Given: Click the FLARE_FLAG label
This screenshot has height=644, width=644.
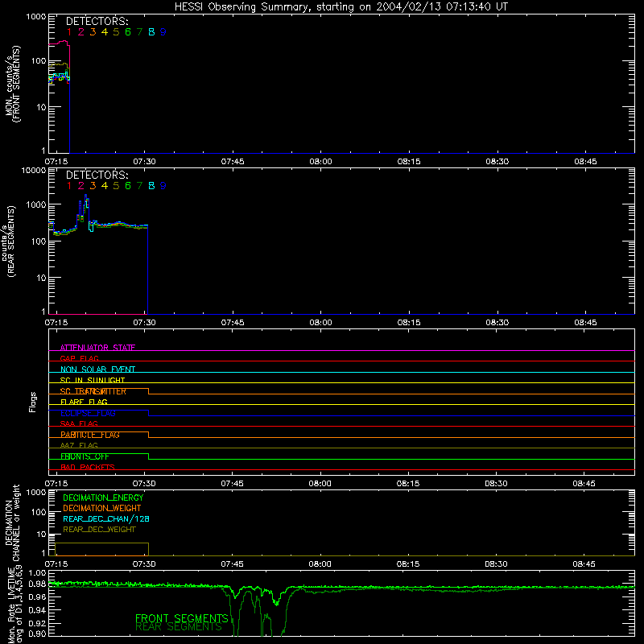Looking at the screenshot, I should click(84, 402).
